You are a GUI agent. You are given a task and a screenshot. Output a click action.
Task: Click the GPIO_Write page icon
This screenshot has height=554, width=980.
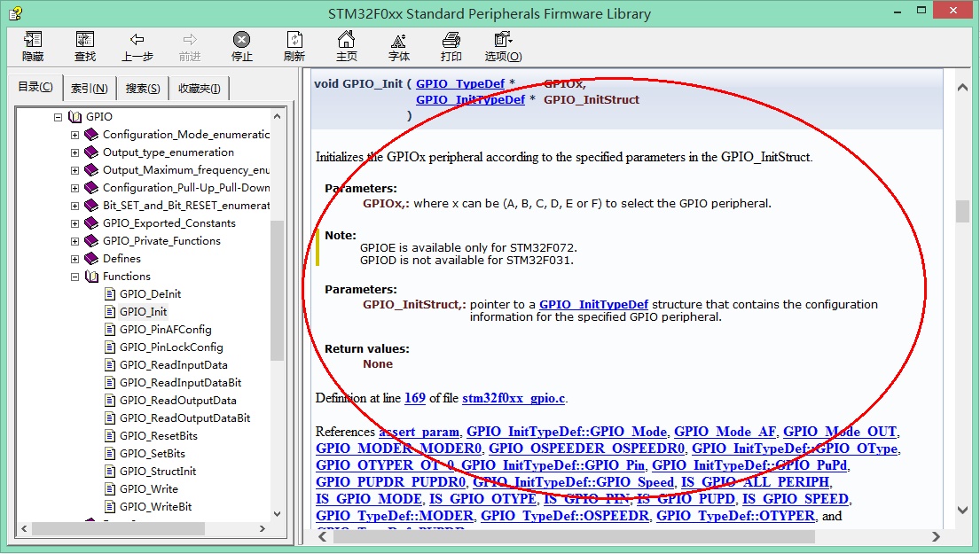(x=110, y=489)
